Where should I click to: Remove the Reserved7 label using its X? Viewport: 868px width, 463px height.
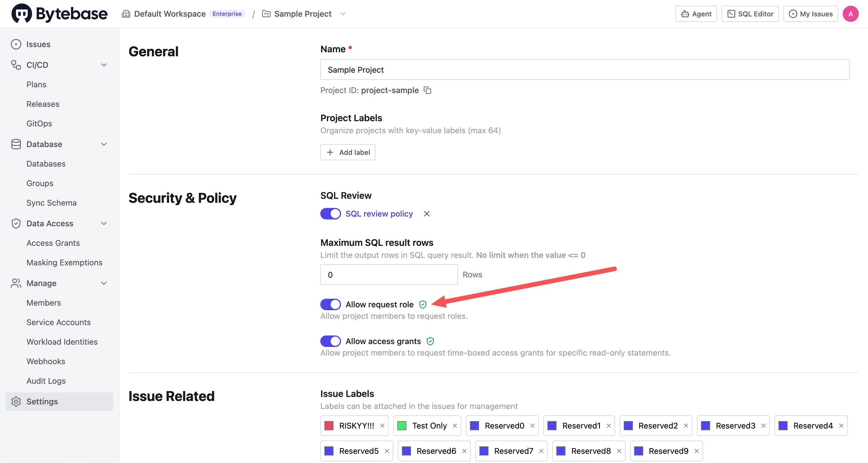click(x=541, y=451)
